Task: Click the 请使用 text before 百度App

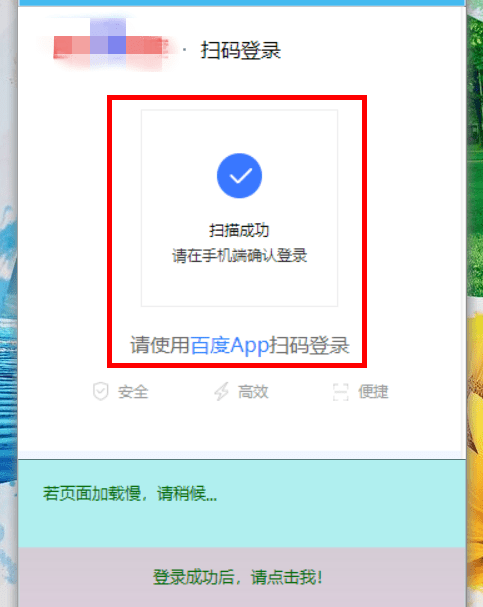Action: pos(160,345)
